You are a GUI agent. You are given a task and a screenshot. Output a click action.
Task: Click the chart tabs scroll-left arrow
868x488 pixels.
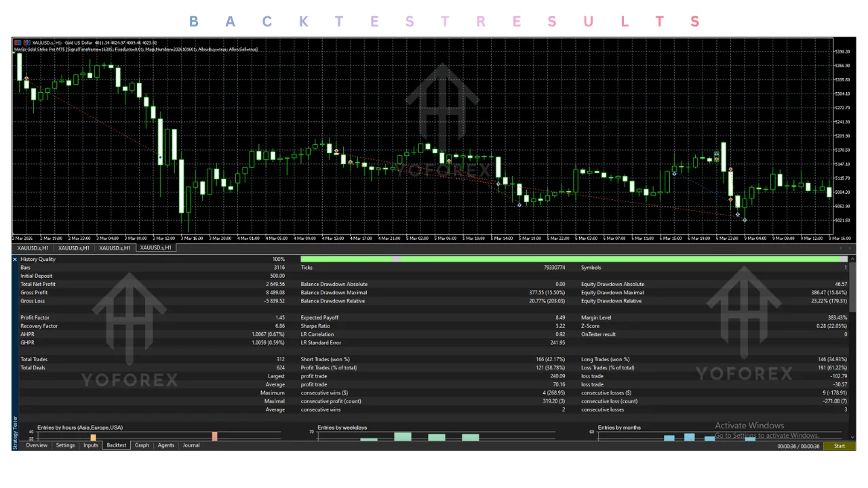click(841, 248)
